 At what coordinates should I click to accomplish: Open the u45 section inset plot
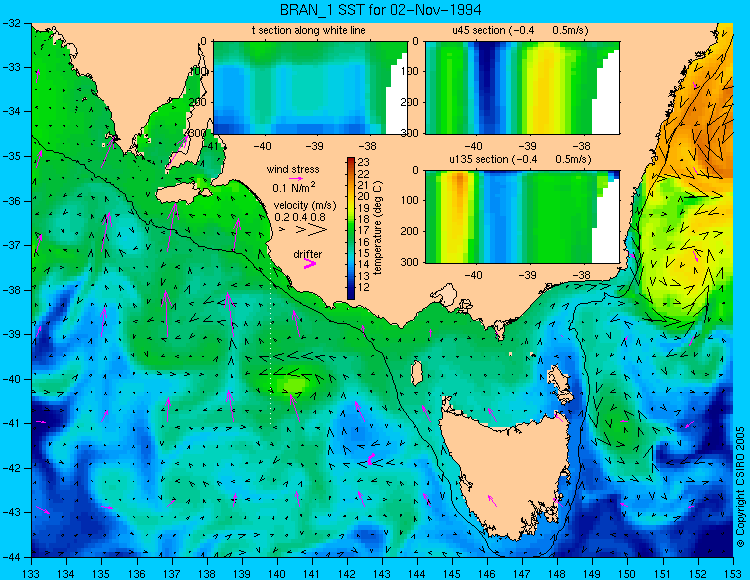click(x=522, y=88)
